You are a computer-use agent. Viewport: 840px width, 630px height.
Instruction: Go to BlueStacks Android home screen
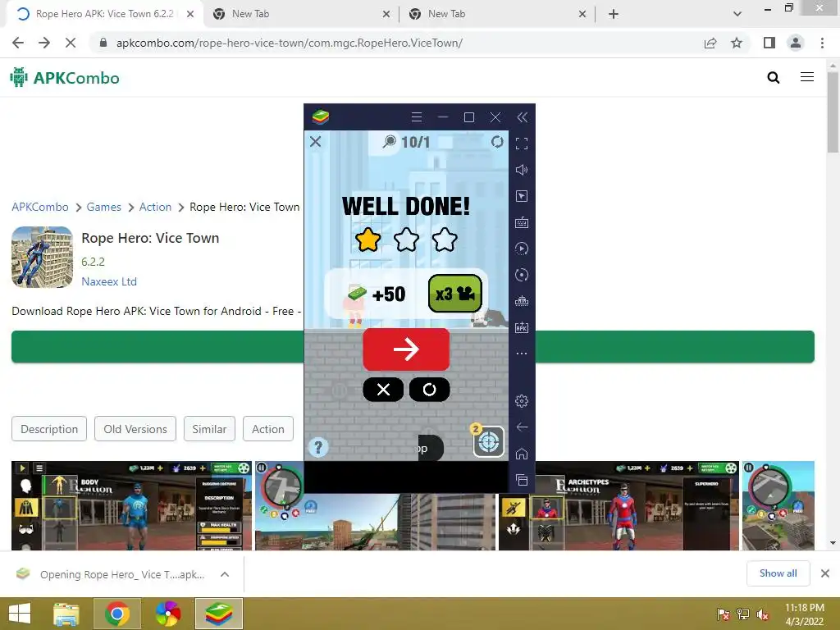[521, 454]
